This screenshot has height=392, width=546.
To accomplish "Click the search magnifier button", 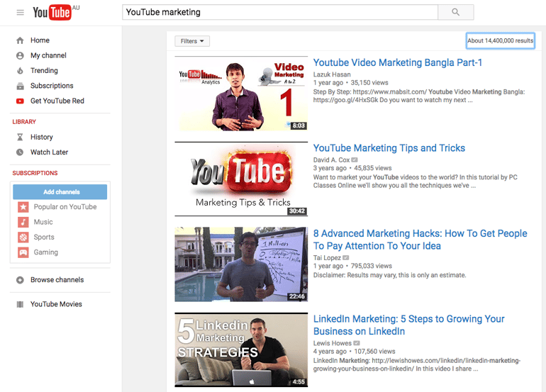I will 455,12.
